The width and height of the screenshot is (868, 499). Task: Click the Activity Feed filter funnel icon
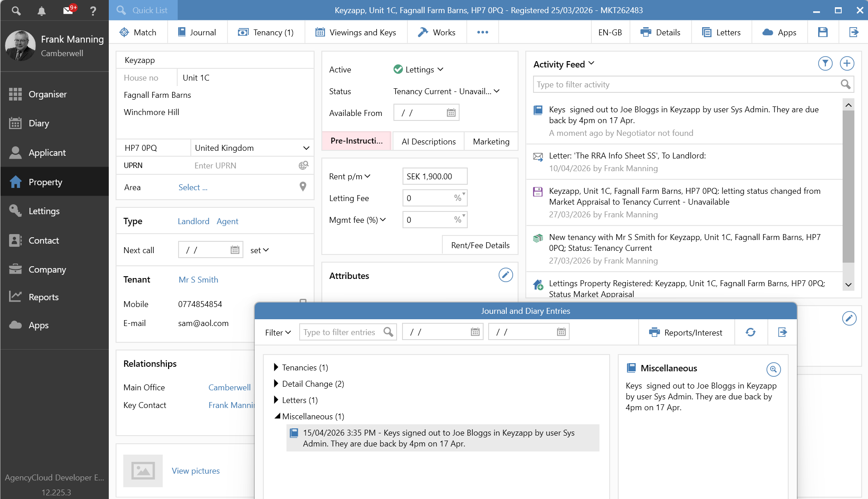(x=825, y=63)
